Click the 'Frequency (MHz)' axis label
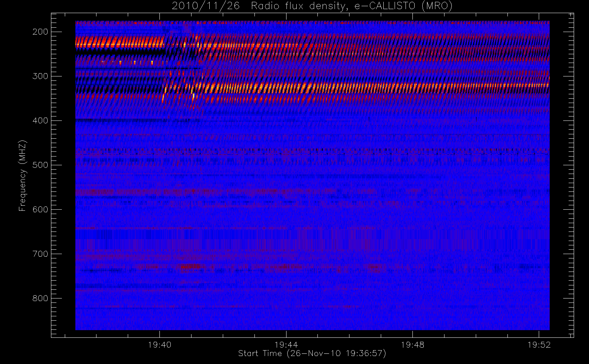589x364 pixels. point(23,175)
